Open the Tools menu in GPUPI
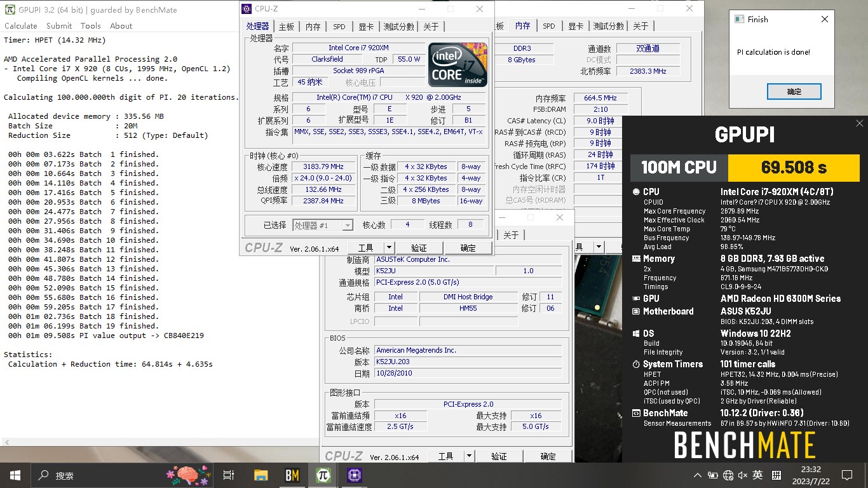Viewport: 868px width, 488px height. point(91,26)
